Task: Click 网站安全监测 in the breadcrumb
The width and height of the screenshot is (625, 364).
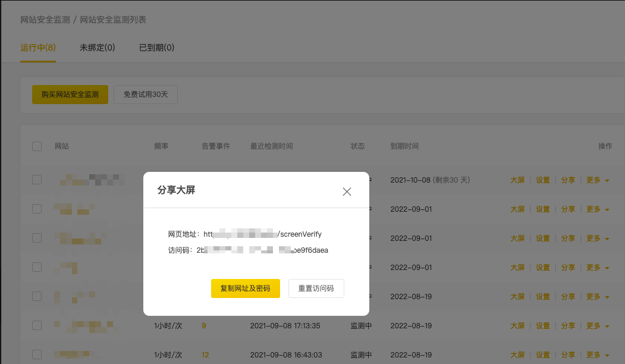Action: [45, 20]
